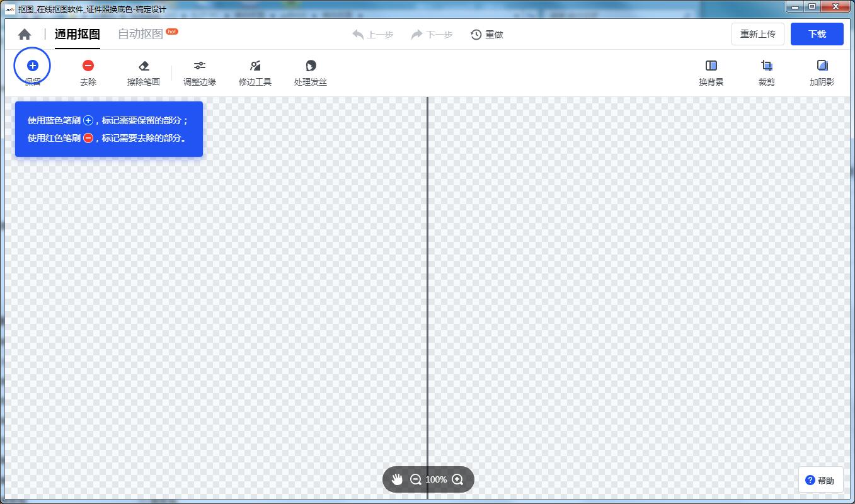Choose the 擦除笔画 eraser tool

[144, 72]
